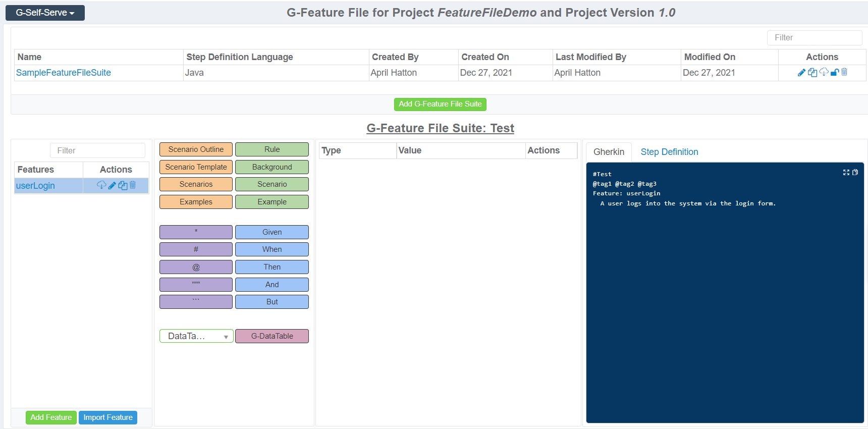868x429 pixels.
Task: Delete SampleFeatureFileSuite with trash icon
Action: click(844, 72)
